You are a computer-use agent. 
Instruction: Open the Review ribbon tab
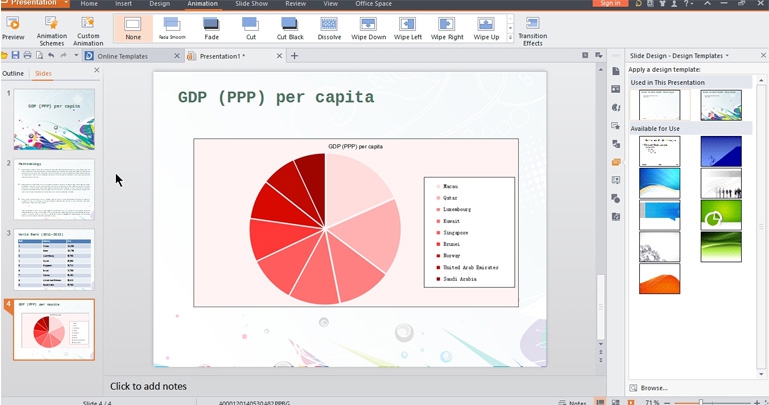point(296,3)
